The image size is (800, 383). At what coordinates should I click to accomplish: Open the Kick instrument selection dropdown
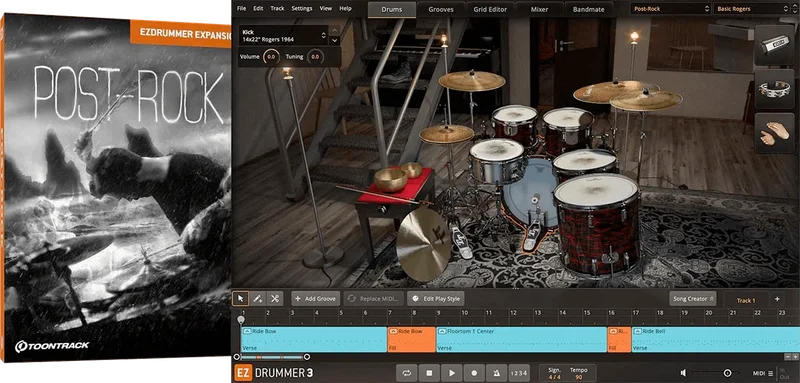[x=284, y=36]
